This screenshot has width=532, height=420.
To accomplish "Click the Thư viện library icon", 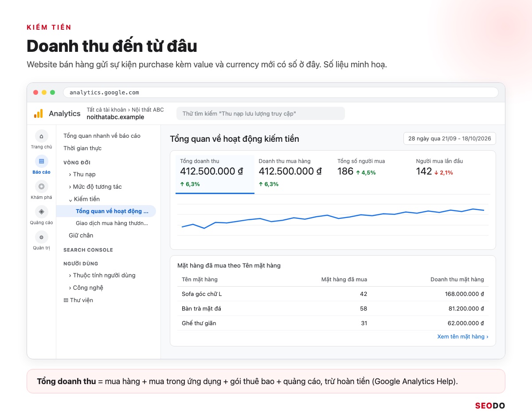I will [66, 300].
